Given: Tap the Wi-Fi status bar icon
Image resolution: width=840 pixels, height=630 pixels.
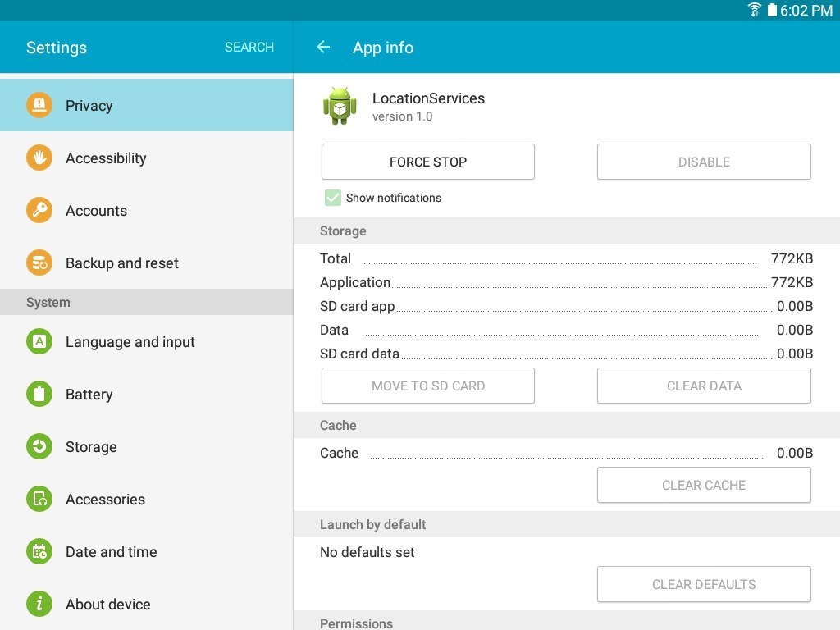Looking at the screenshot, I should 755,10.
